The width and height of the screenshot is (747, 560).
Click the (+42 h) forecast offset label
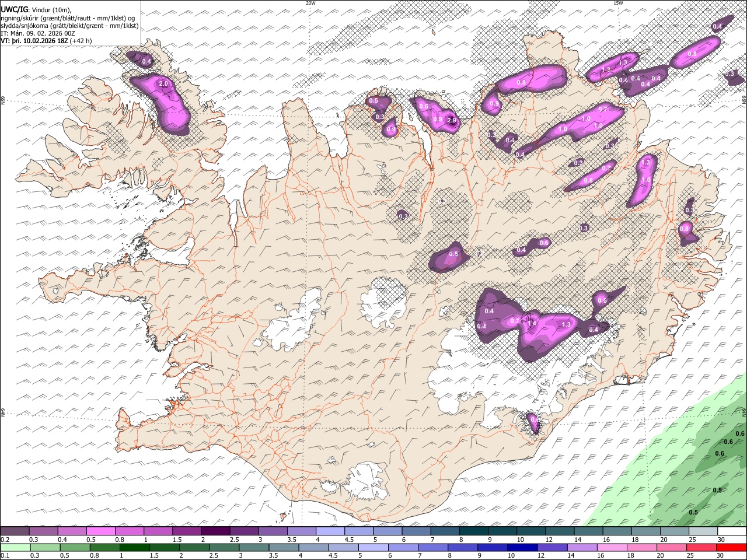click(81, 41)
